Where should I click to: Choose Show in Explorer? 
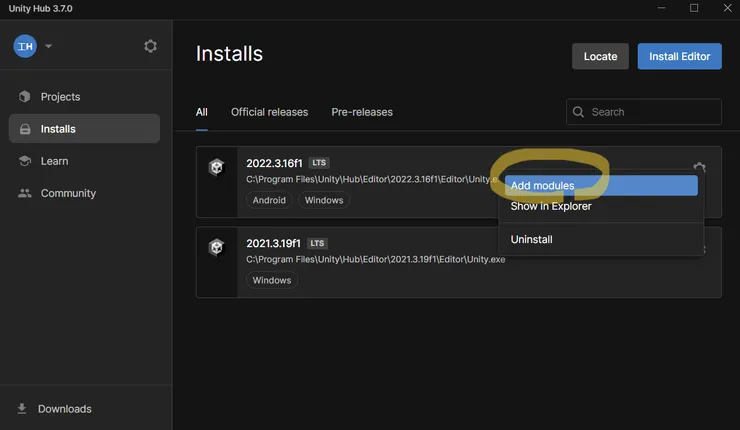coord(551,206)
